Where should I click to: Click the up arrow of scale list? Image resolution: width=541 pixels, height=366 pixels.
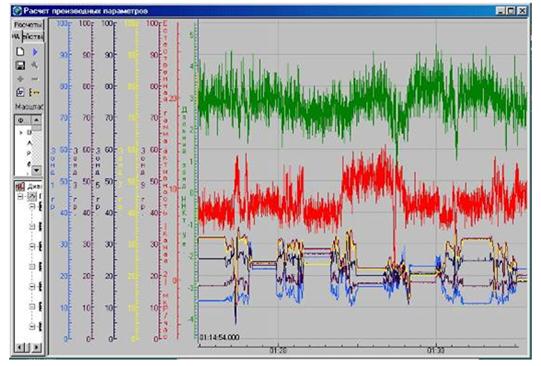coord(36,120)
